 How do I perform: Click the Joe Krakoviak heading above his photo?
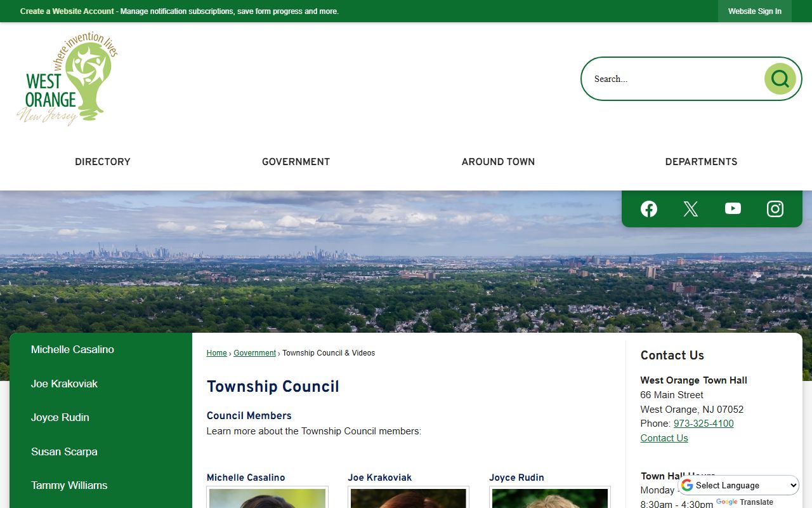[x=380, y=478]
